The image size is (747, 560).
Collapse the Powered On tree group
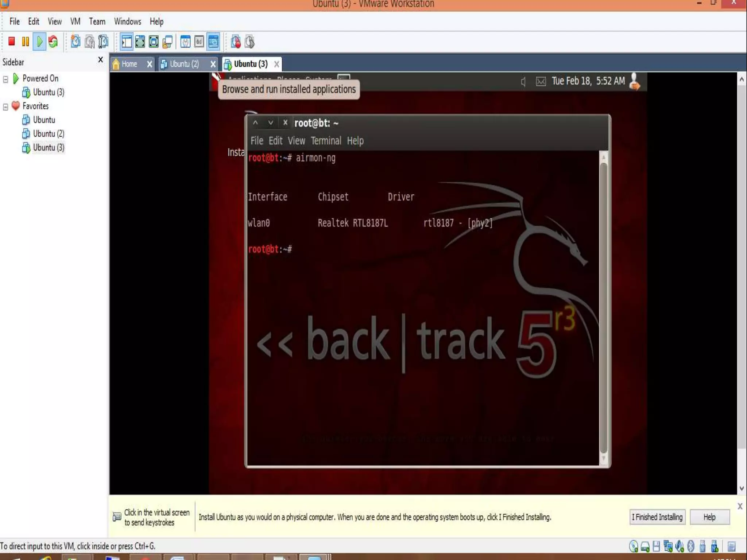click(5, 79)
